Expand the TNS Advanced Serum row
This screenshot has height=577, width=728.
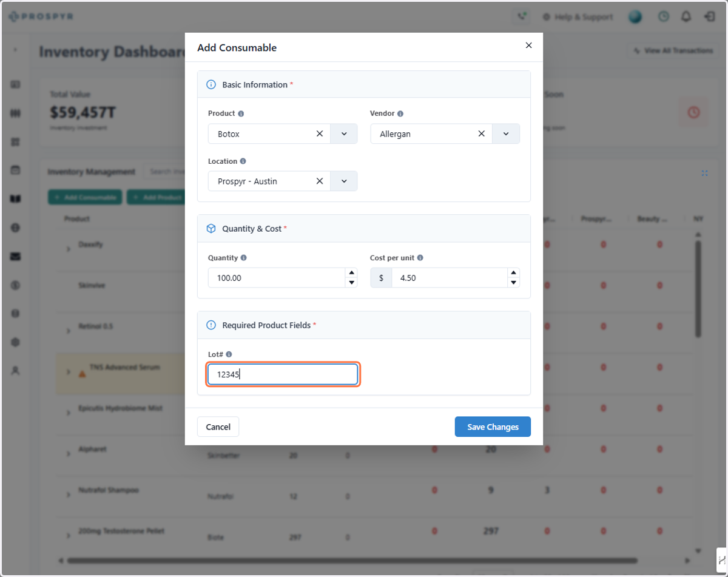[68, 371]
